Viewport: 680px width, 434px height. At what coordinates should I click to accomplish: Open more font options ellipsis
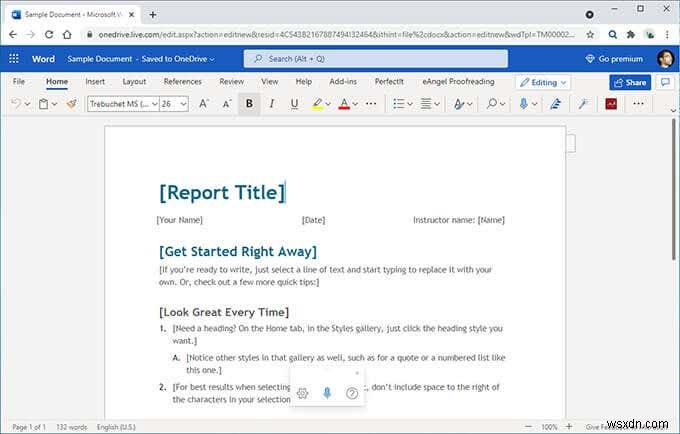click(x=371, y=104)
